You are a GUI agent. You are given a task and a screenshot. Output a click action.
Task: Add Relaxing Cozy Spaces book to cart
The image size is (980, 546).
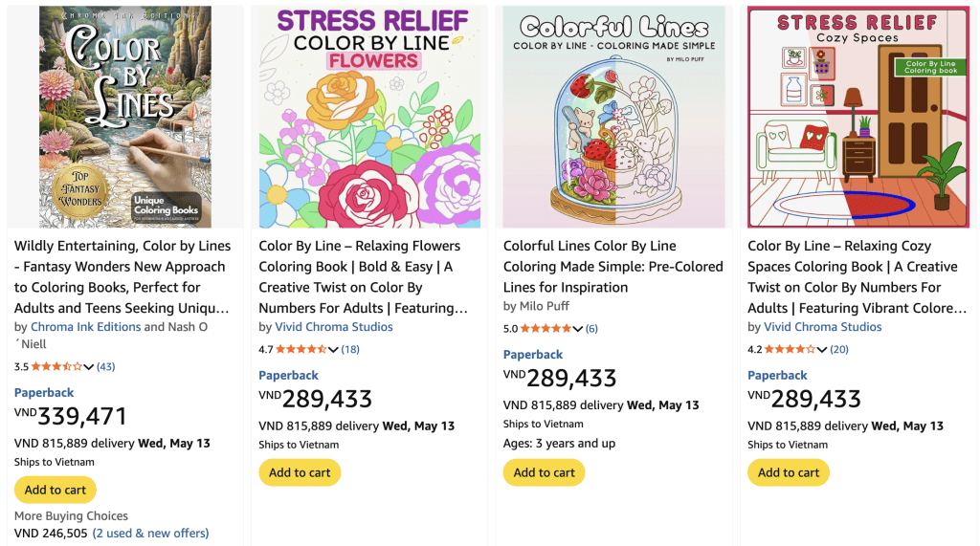[789, 472]
